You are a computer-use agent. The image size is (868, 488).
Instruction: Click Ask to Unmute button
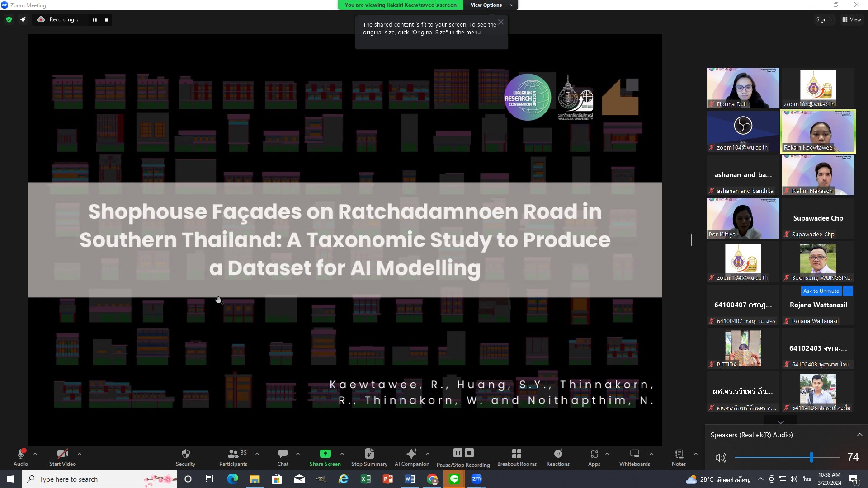pos(821,291)
